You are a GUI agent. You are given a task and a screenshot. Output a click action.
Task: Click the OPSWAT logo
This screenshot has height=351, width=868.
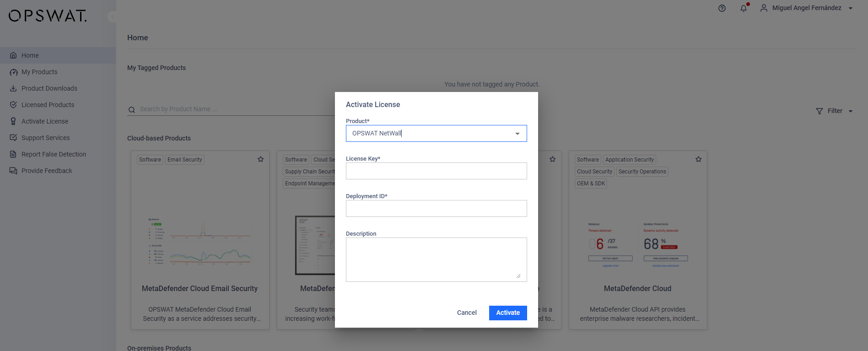coord(48,16)
